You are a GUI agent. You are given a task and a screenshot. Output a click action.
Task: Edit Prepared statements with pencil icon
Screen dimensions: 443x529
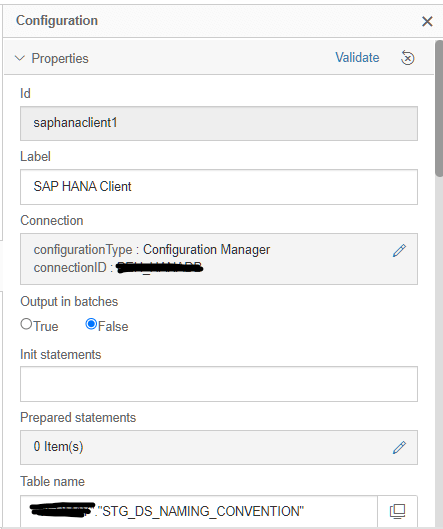[399, 448]
